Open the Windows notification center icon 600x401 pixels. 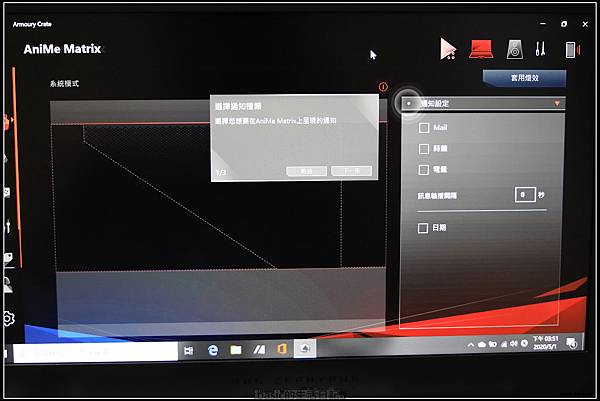572,343
